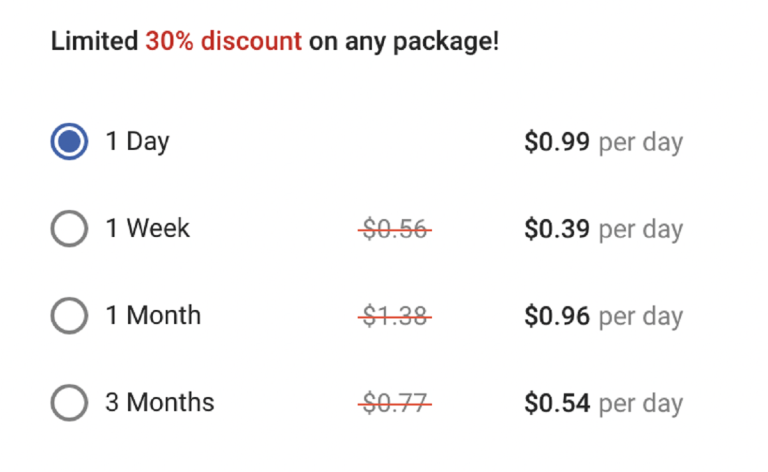Click the bold $0.54 discounted price
Image resolution: width=768 pixels, height=472 pixels.
click(557, 404)
